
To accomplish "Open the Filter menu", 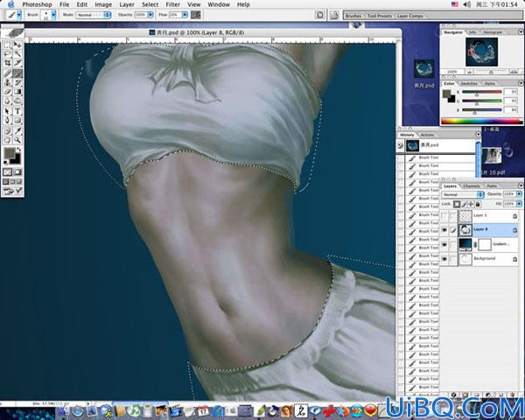I will click(x=172, y=4).
